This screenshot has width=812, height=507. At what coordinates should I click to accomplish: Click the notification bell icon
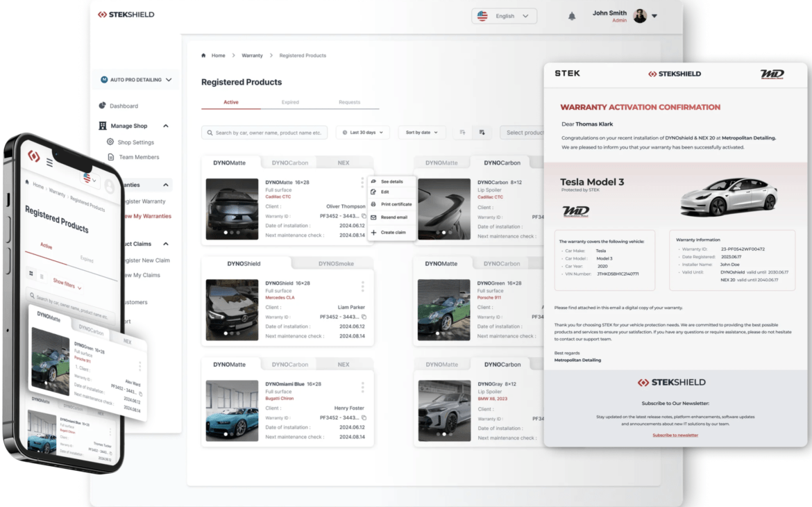[572, 16]
